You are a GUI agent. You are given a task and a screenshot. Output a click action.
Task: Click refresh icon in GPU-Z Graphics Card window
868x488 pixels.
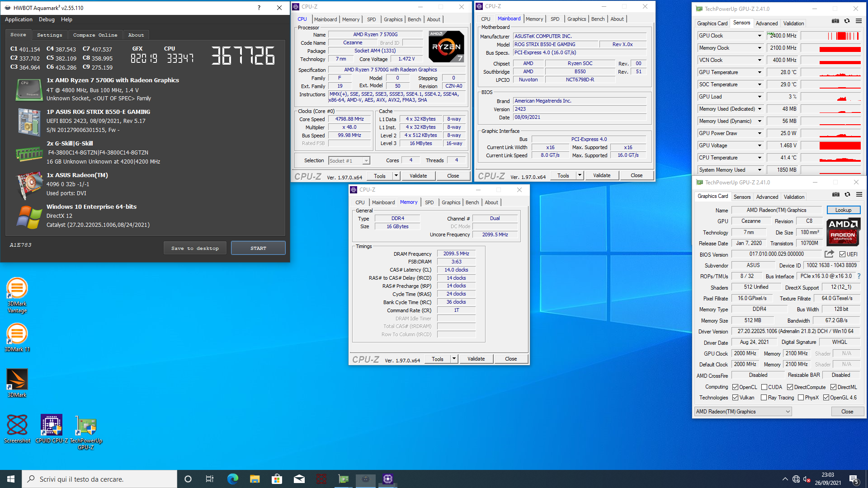pos(847,195)
